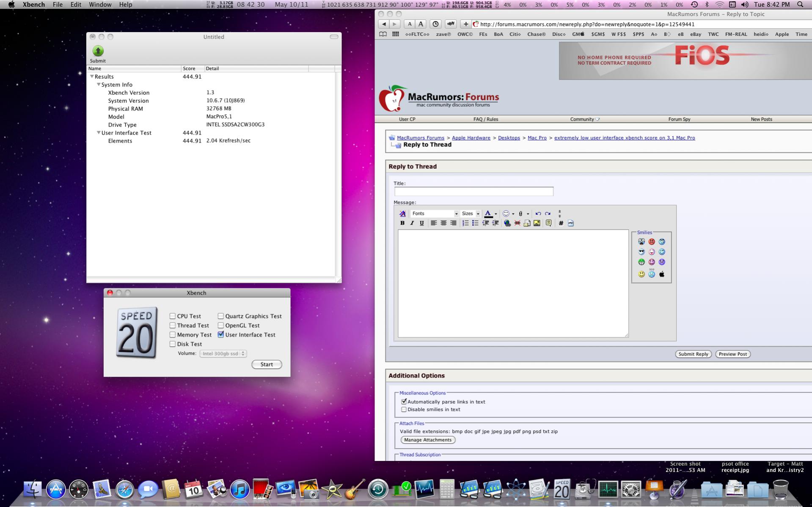The width and height of the screenshot is (812, 507).
Task: Click the Safari URL address bar
Action: click(x=642, y=24)
